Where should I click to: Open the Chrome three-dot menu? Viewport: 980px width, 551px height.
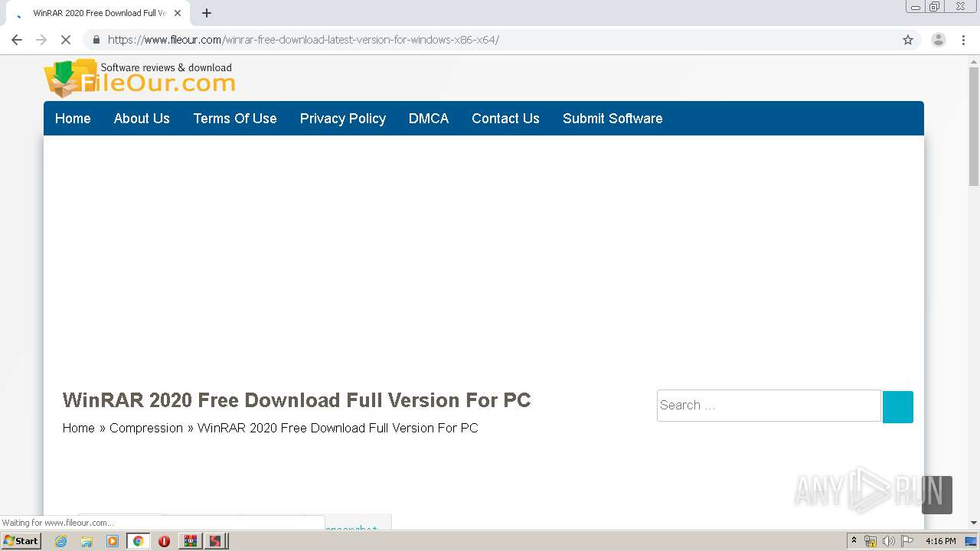pos(963,40)
